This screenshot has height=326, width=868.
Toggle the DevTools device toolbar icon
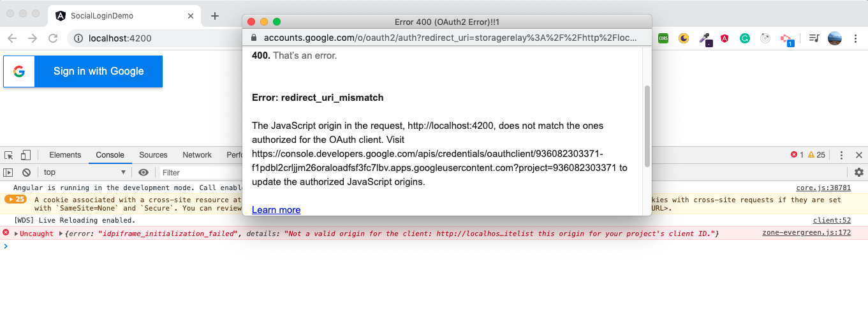click(26, 155)
